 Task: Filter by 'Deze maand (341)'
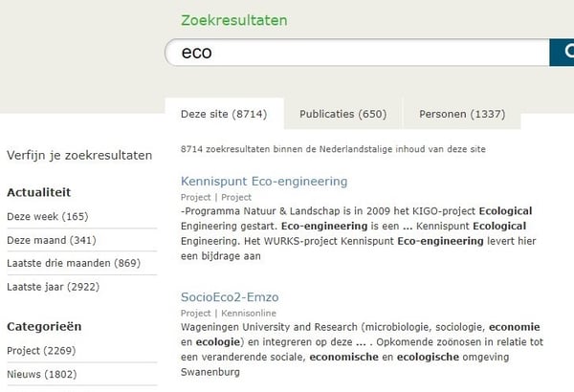pos(51,240)
